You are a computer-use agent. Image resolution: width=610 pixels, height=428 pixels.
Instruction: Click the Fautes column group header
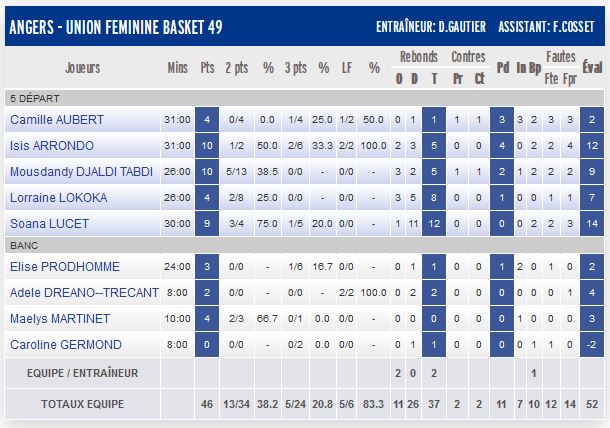click(560, 57)
